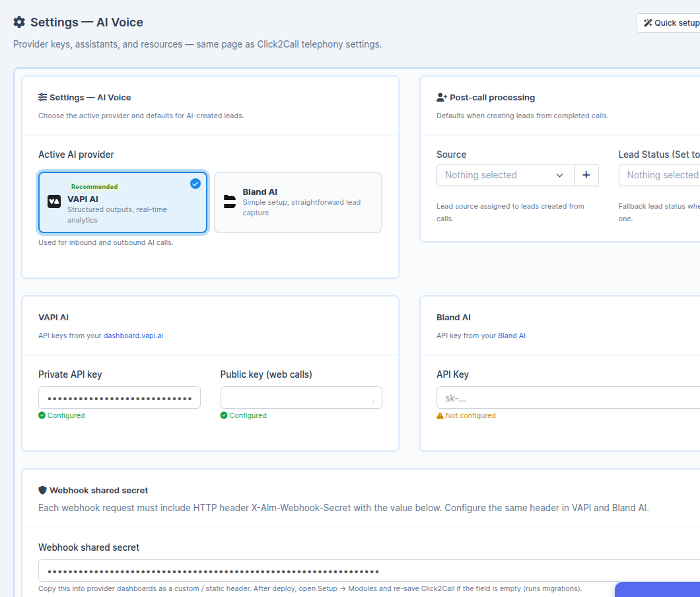Click the chevron arrow in Source dropdown
Image resolution: width=700 pixels, height=597 pixels.
(559, 176)
